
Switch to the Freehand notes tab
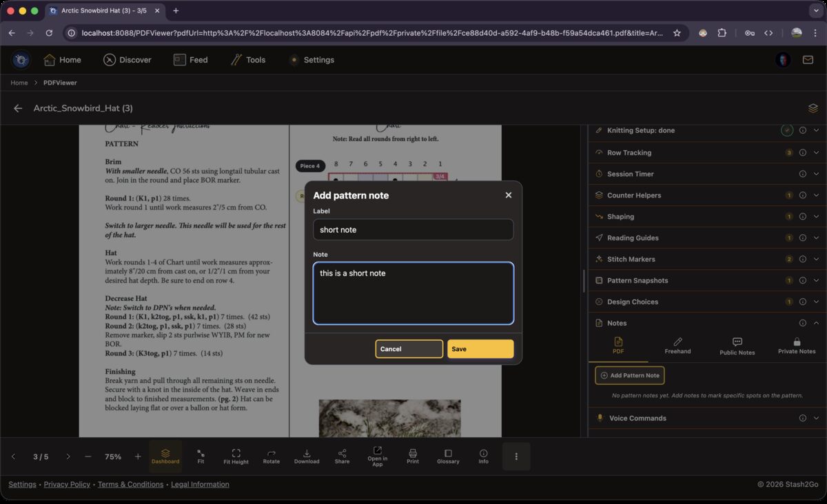(677, 344)
